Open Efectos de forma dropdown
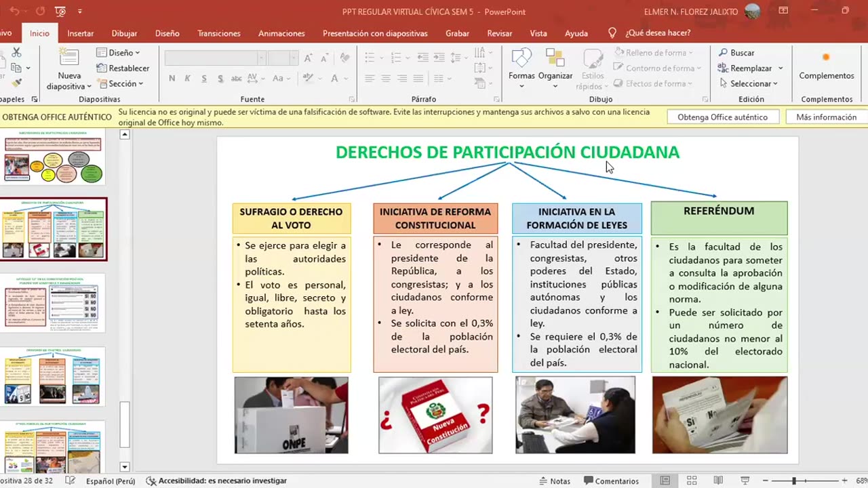The height and width of the screenshot is (488, 868). tap(652, 84)
